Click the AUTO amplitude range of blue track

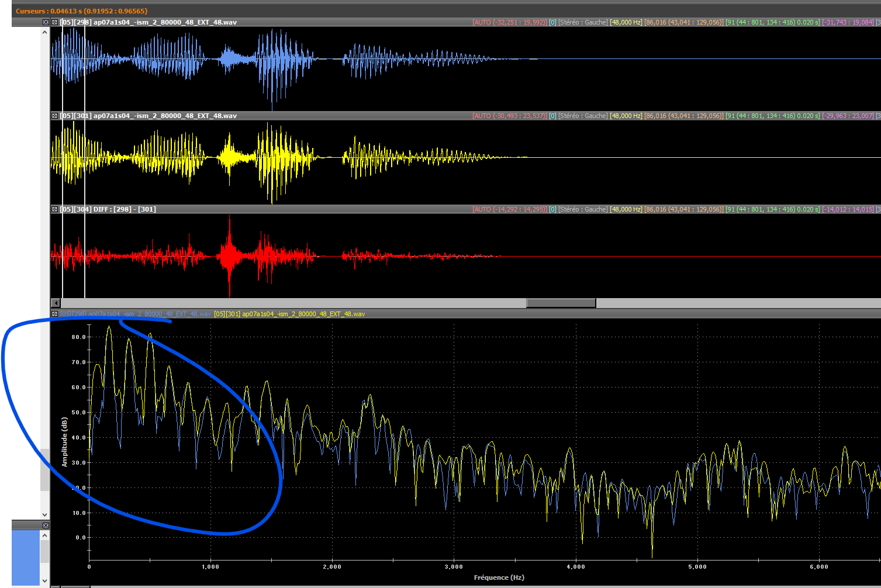pos(509,22)
